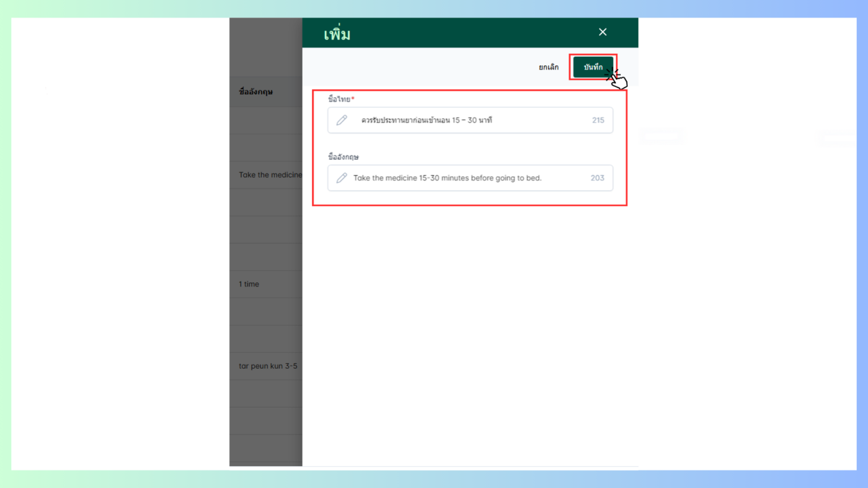Save the entry with the บันทึก button
Image resolution: width=868 pixels, height=488 pixels.
tap(593, 67)
